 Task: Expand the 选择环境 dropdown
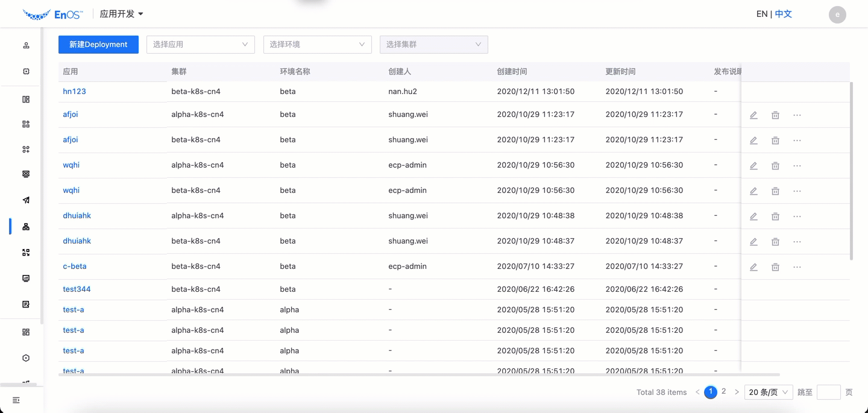pos(317,45)
